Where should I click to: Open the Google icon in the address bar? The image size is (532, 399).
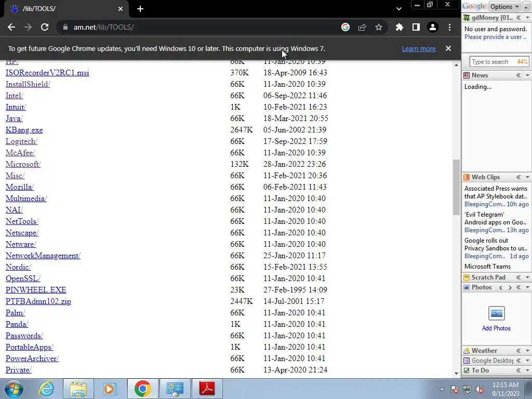click(x=345, y=27)
